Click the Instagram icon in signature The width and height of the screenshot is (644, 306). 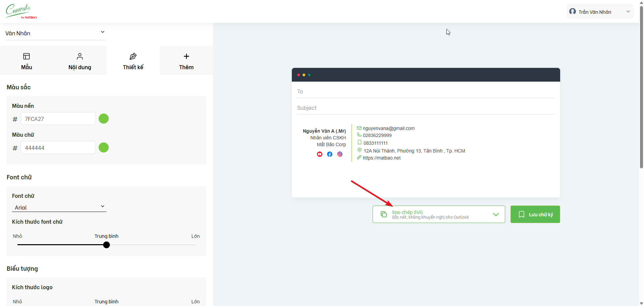pos(340,154)
